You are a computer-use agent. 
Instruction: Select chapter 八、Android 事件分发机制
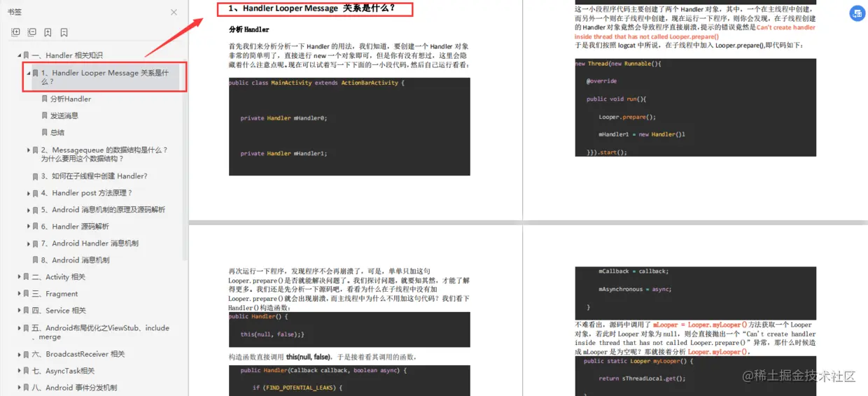(x=74, y=388)
